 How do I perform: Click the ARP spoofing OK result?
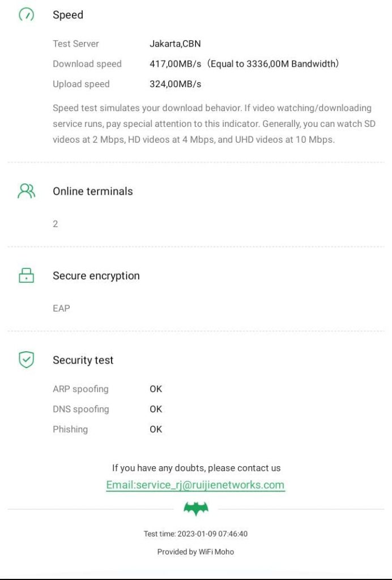pyautogui.click(x=156, y=389)
